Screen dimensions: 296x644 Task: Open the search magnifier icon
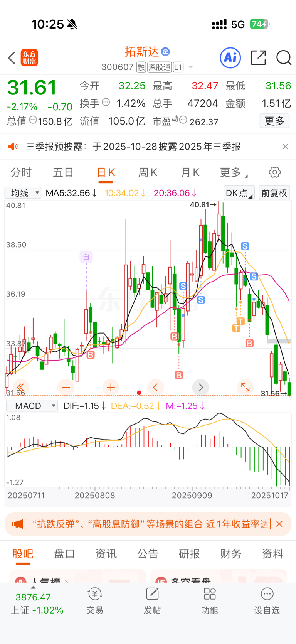point(284,58)
